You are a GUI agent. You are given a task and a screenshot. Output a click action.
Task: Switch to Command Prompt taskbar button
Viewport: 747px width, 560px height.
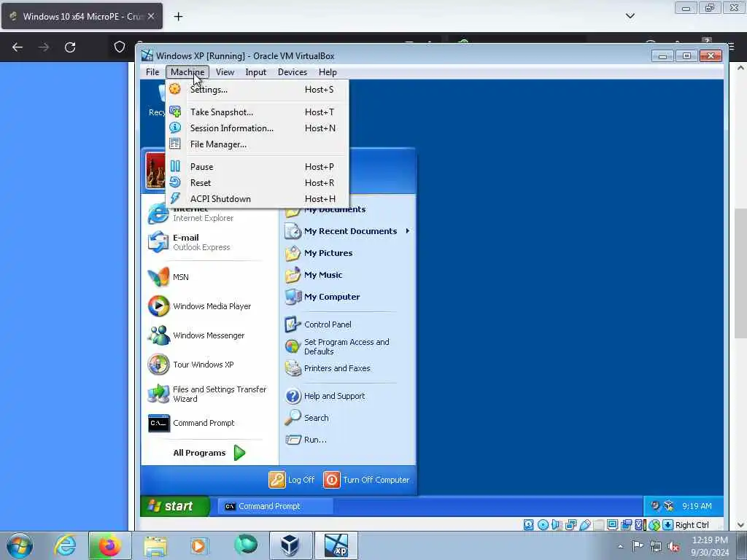[275, 506]
